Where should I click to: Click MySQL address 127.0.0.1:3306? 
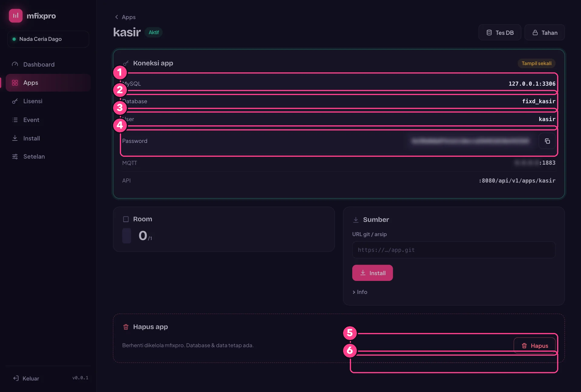coord(532,84)
